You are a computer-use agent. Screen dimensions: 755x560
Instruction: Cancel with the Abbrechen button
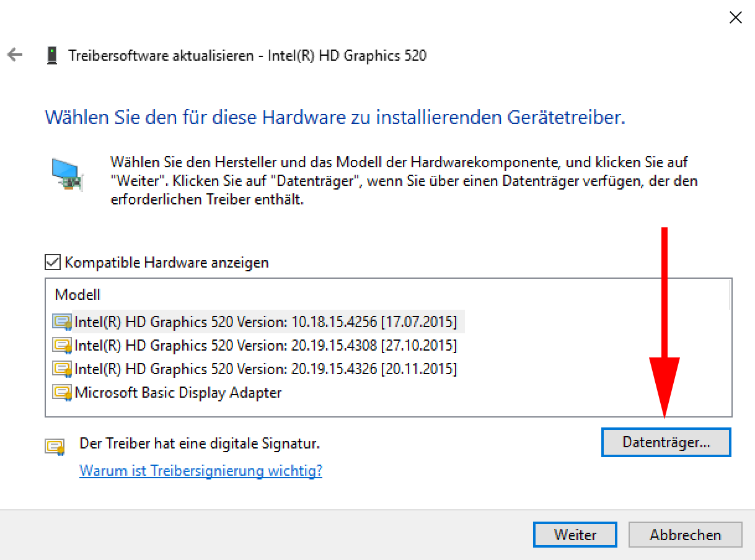[685, 535]
